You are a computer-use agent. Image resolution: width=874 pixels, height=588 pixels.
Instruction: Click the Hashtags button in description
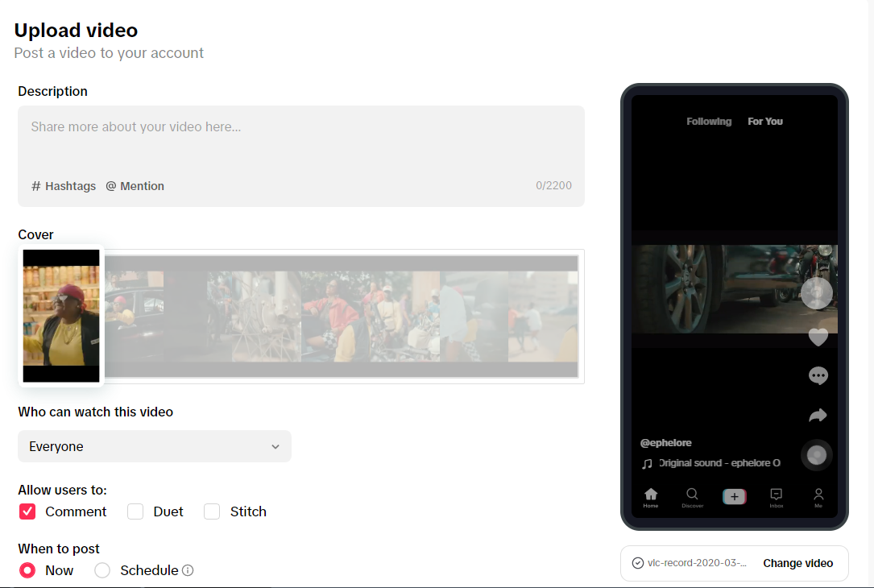pos(64,186)
